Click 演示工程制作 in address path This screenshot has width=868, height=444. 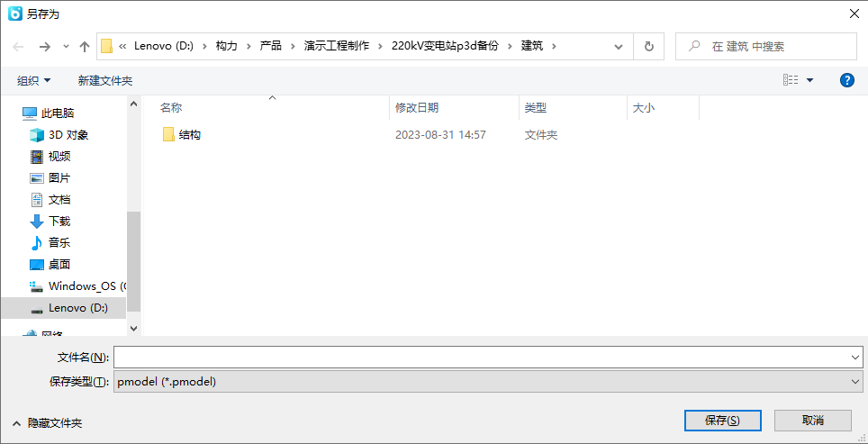(x=337, y=46)
